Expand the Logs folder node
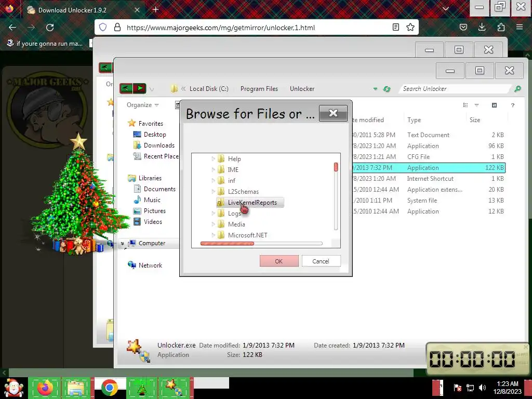This screenshot has height=399, width=532. [x=213, y=213]
